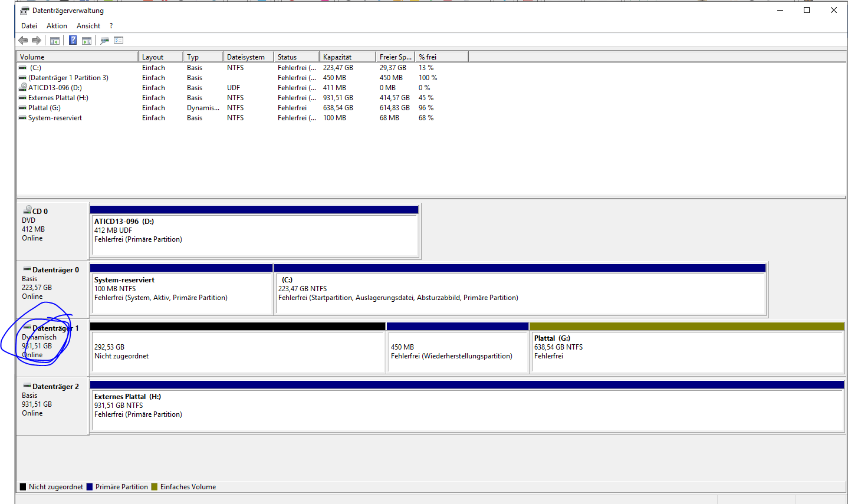This screenshot has width=848, height=504.
Task: Sort by the Layout column header
Action: click(160, 57)
